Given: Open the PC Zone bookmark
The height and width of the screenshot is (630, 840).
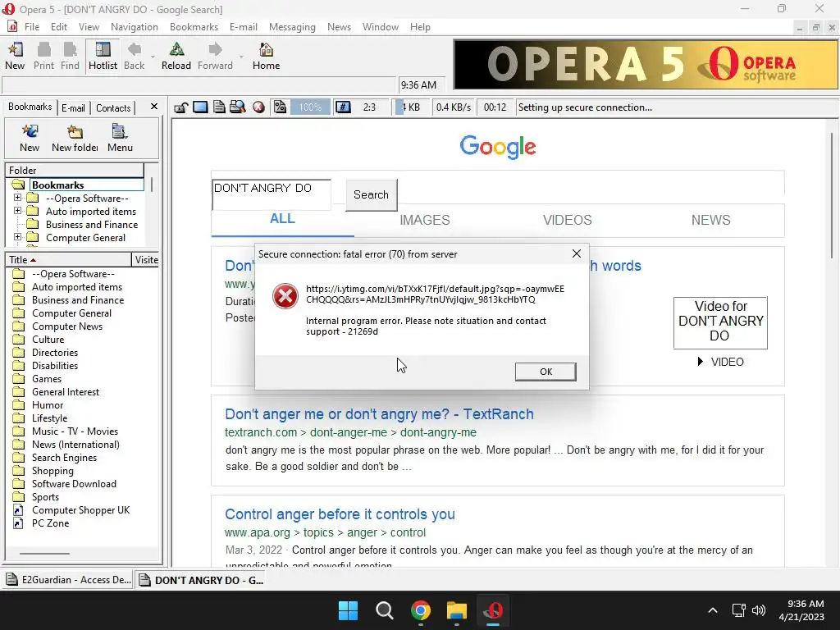Looking at the screenshot, I should pos(50,523).
